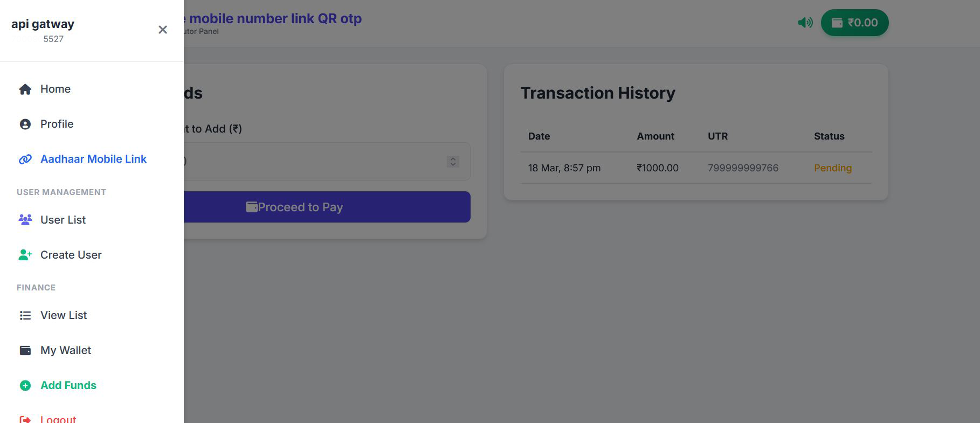The height and width of the screenshot is (423, 980).
Task: Click the Home house icon
Action: 25,89
